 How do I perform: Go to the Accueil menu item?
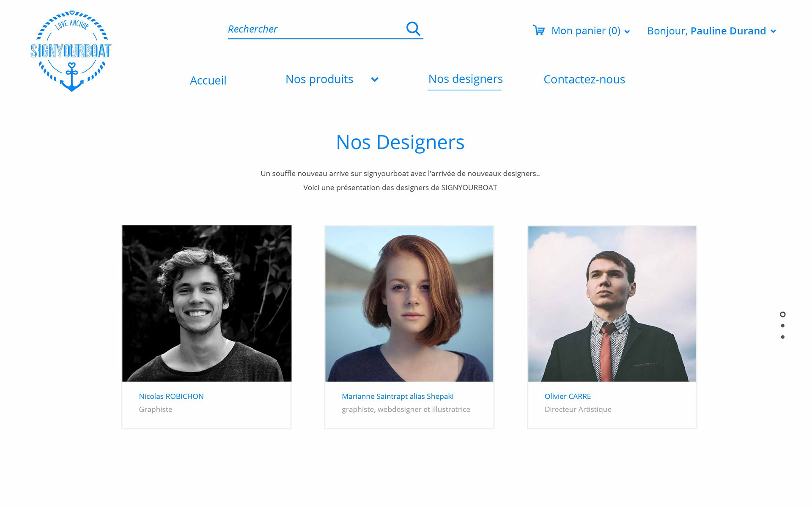coord(208,80)
